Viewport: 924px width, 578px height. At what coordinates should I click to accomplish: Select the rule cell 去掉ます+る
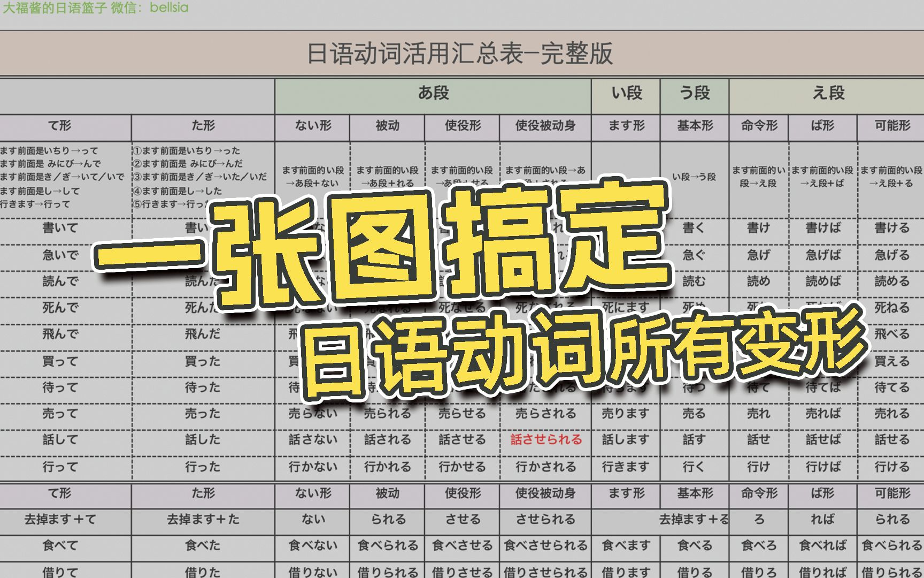click(694, 520)
